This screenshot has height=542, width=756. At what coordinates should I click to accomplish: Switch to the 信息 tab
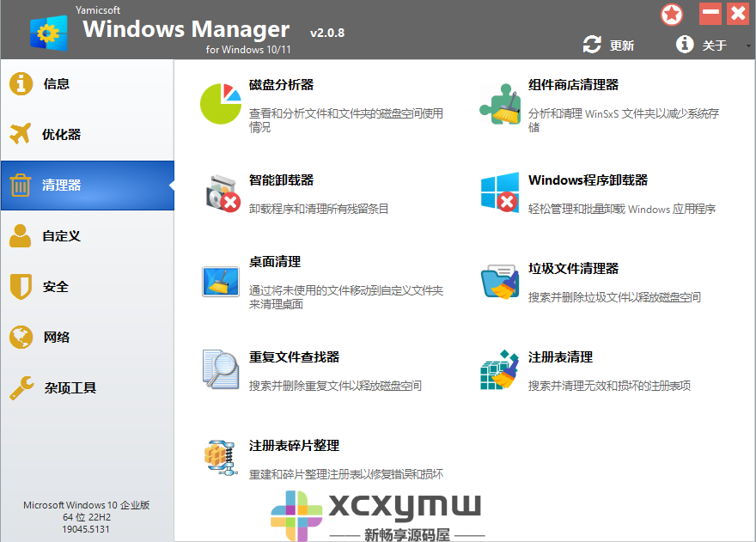[88, 84]
